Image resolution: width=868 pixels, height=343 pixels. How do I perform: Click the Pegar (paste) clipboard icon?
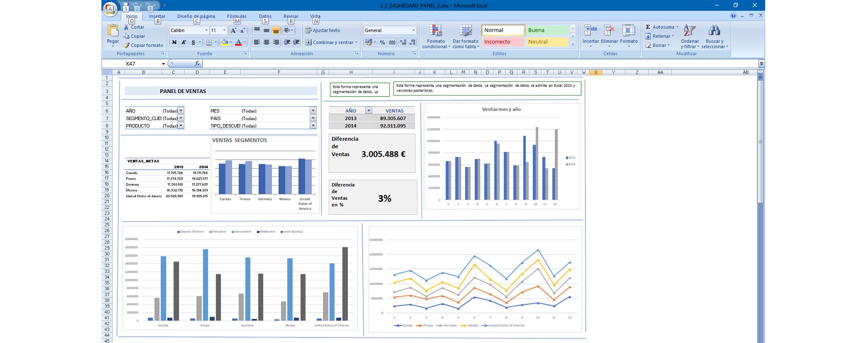pos(112,31)
